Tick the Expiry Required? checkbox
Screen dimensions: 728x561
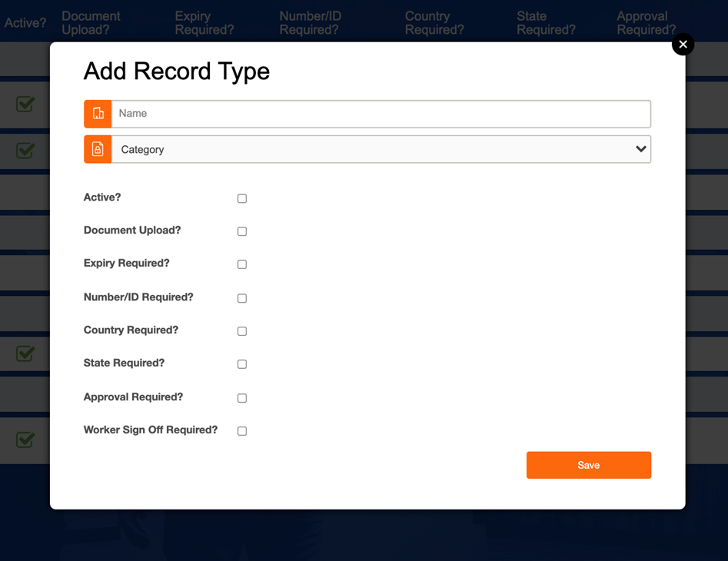tap(242, 264)
